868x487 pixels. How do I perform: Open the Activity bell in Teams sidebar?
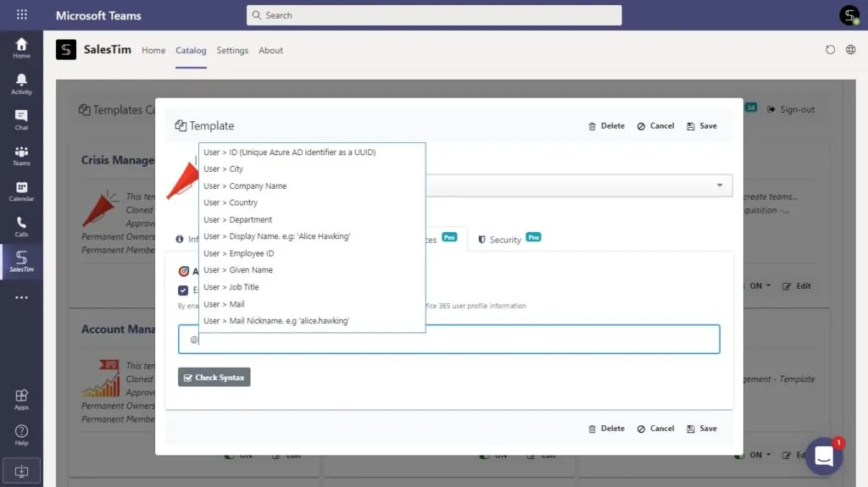(21, 84)
